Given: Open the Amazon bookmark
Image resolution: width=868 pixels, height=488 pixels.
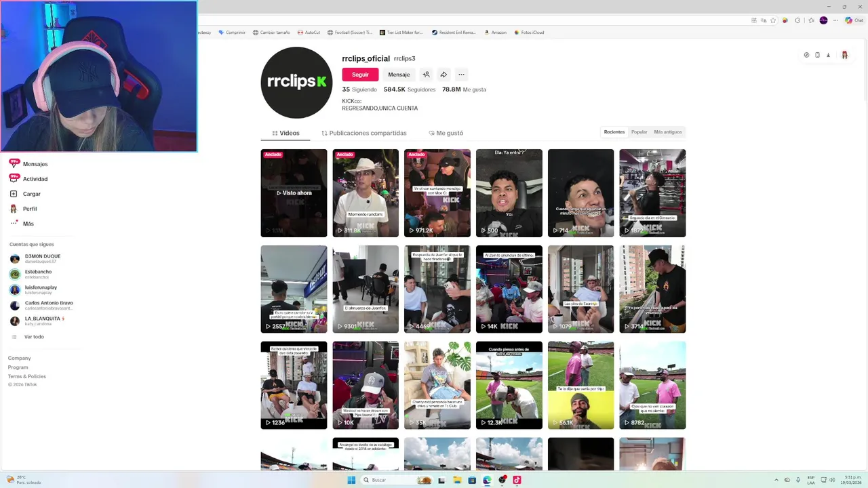Looking at the screenshot, I should pos(496,33).
